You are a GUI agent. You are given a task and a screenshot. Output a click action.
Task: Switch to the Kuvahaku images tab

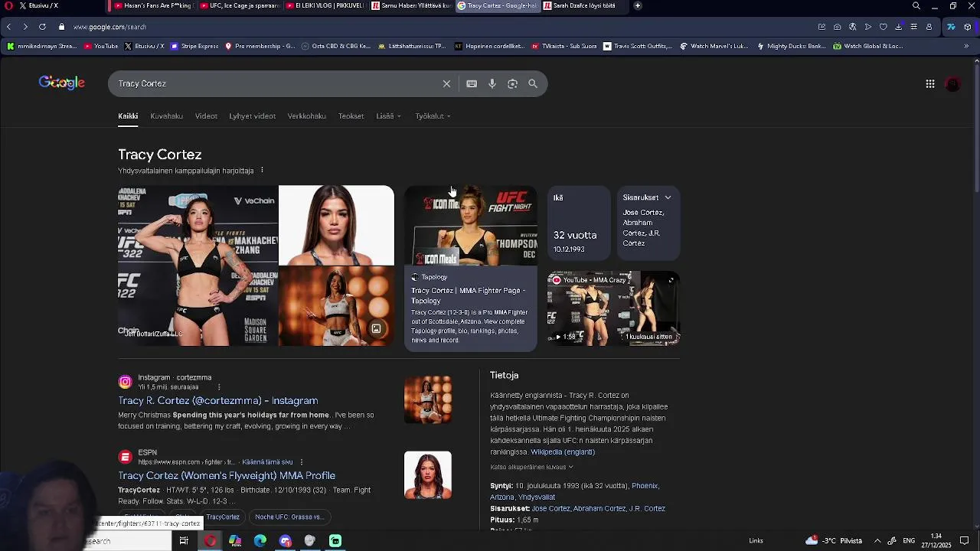[x=166, y=116]
